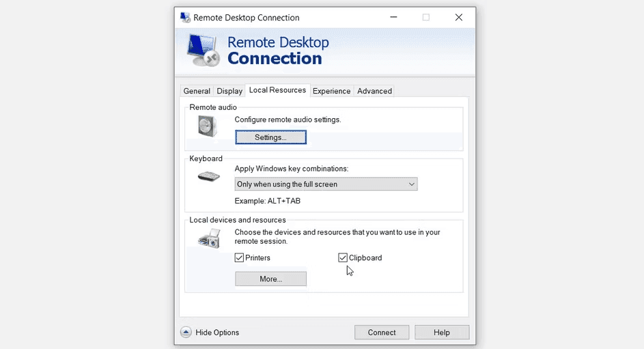Image resolution: width=644 pixels, height=349 pixels.
Task: Click the 'Keyboard' group label
Action: pos(206,158)
